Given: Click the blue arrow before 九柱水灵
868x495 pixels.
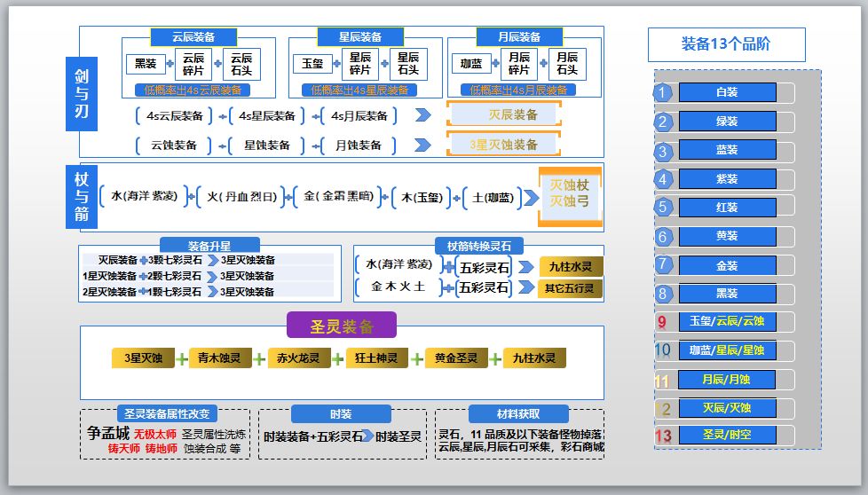Looking at the screenshot, I should coord(526,267).
